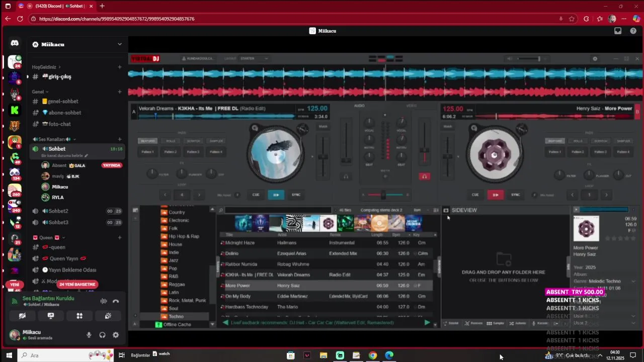644x362 pixels.
Task: Share your screen in Discord
Action: tap(51, 316)
